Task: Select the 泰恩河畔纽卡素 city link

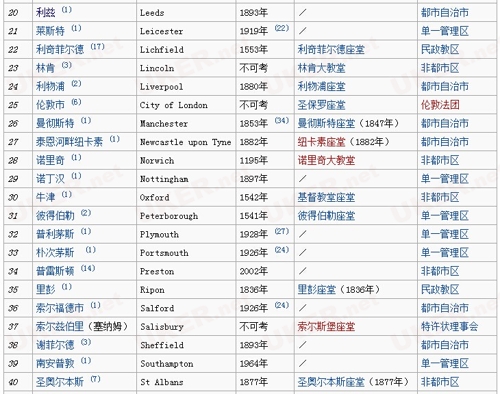Action: [69, 142]
